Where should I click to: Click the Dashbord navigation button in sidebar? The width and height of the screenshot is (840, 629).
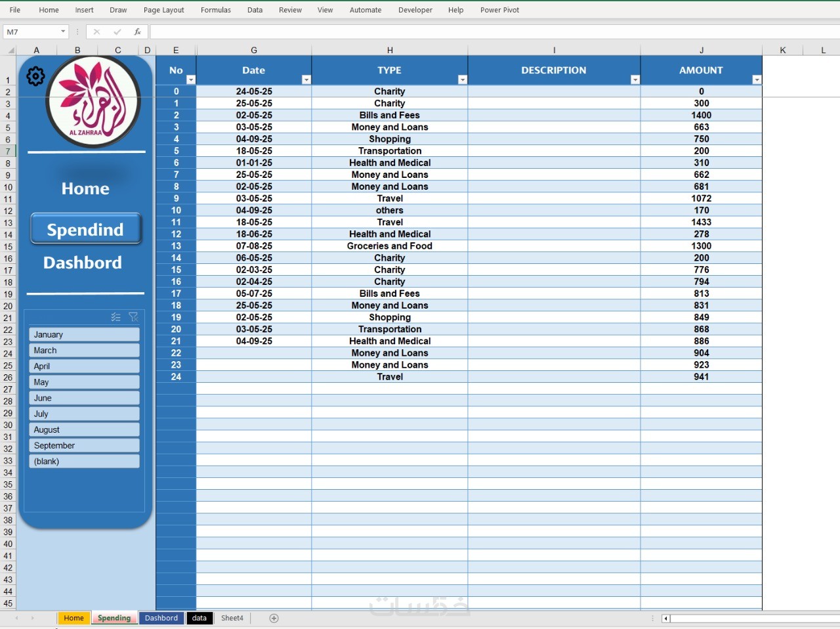point(83,263)
